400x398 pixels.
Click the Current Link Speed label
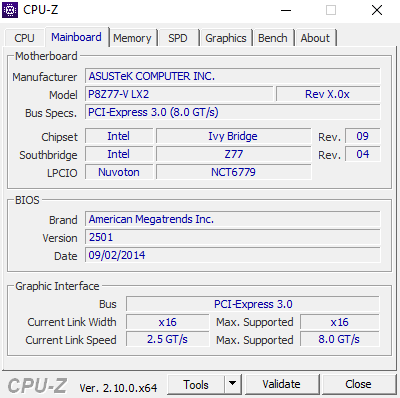(71, 340)
